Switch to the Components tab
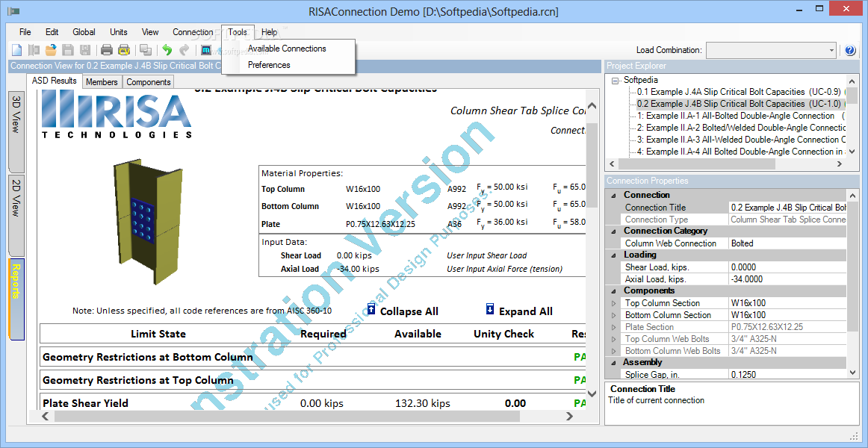This screenshot has width=868, height=448. (x=149, y=82)
